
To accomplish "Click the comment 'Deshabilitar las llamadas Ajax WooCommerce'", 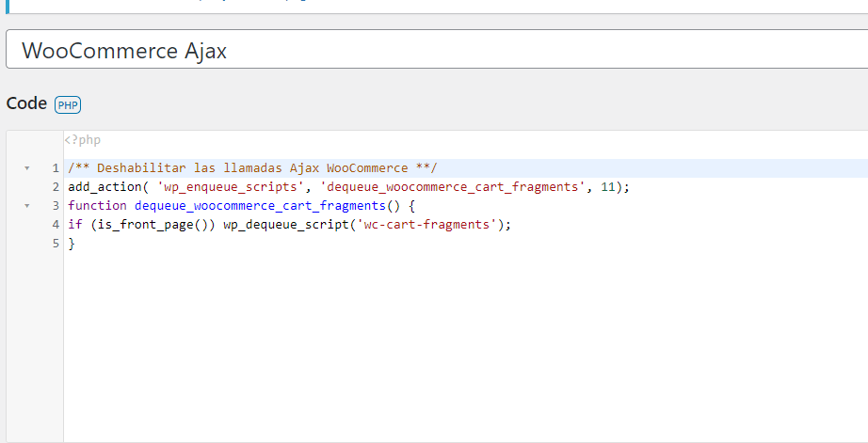I will (252, 168).
